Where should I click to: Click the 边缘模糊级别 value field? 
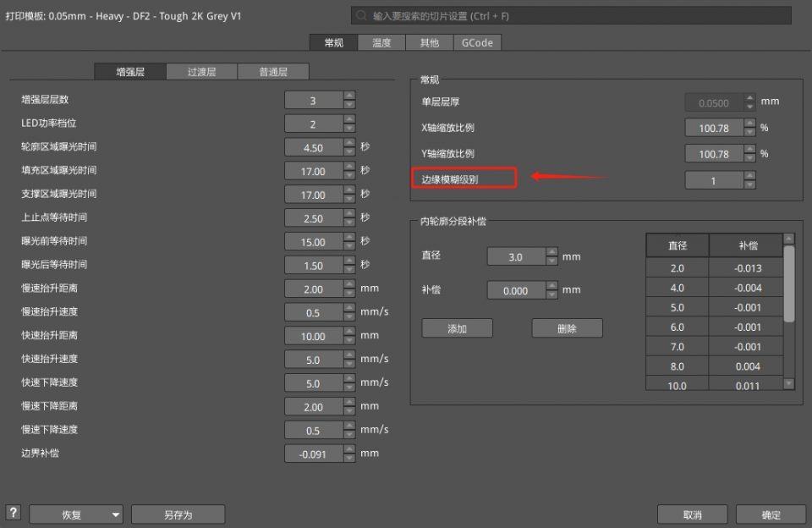tap(714, 180)
